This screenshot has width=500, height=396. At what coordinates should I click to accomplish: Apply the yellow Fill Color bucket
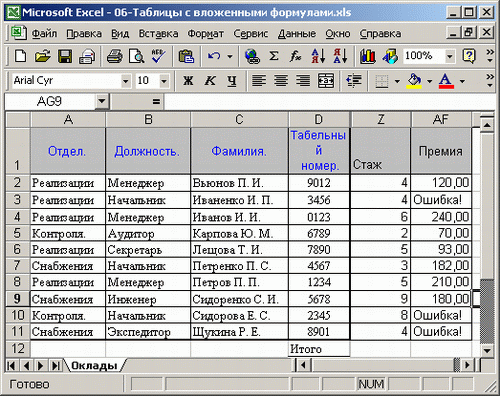pos(414,80)
